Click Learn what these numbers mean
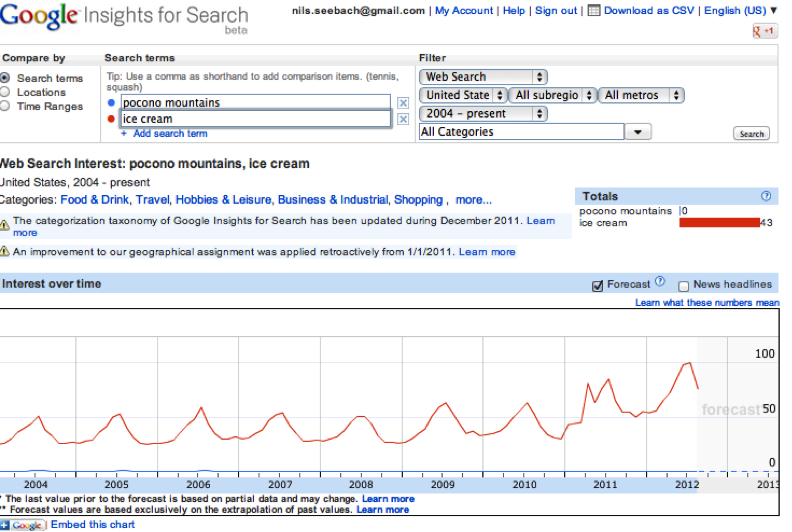Viewport: 792px width, 532px height. (x=707, y=303)
